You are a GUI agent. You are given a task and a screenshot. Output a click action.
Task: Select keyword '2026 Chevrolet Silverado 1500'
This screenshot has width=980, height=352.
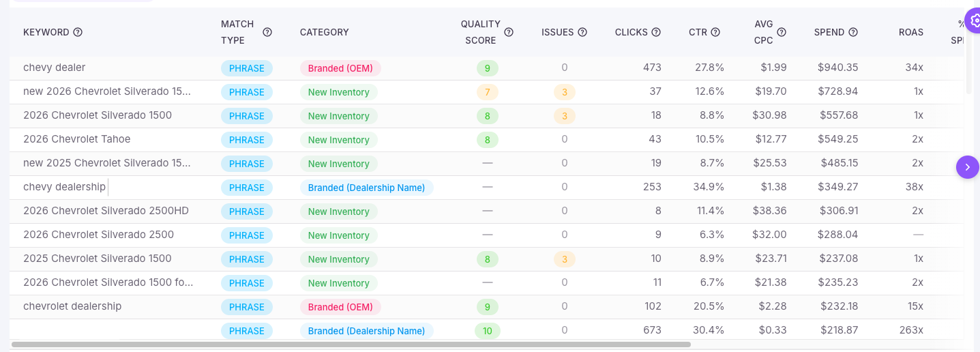click(98, 115)
